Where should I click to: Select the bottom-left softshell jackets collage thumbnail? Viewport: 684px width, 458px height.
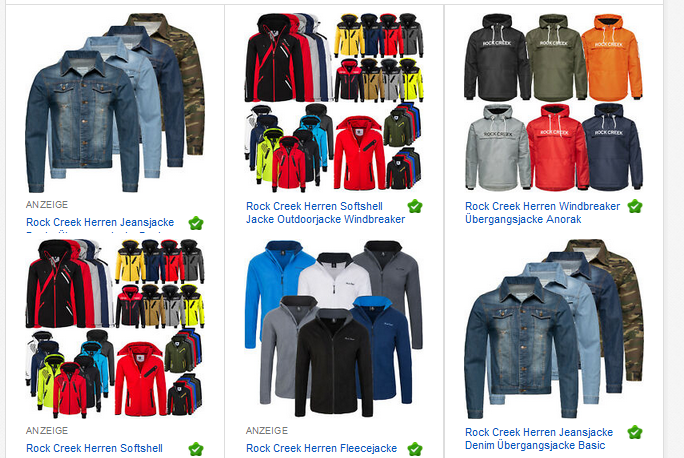tap(115, 328)
